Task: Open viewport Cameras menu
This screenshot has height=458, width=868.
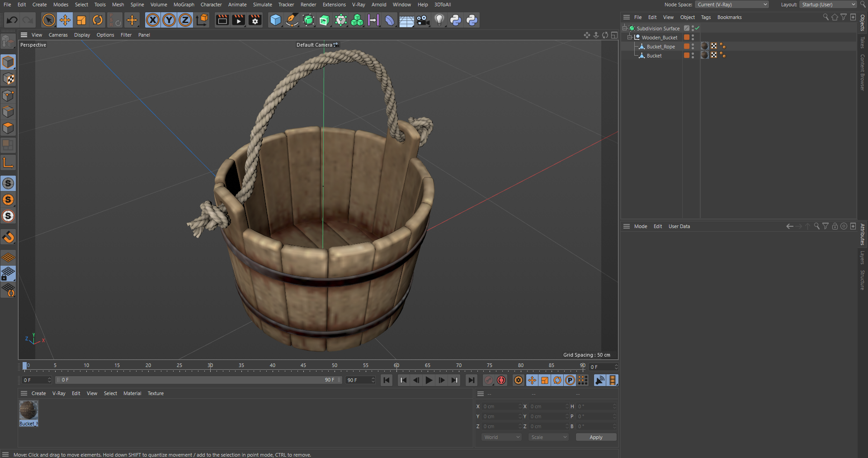Action: point(58,35)
